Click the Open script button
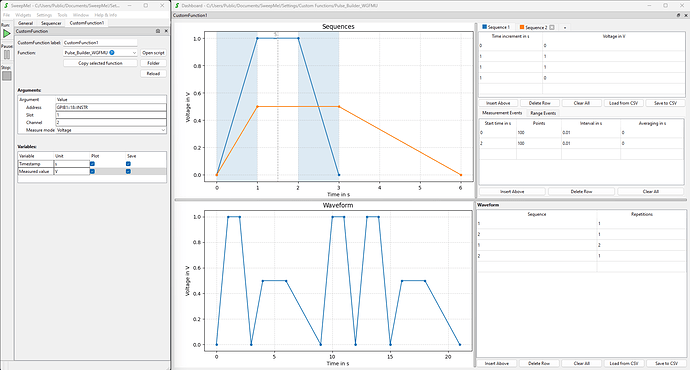 tap(153, 52)
